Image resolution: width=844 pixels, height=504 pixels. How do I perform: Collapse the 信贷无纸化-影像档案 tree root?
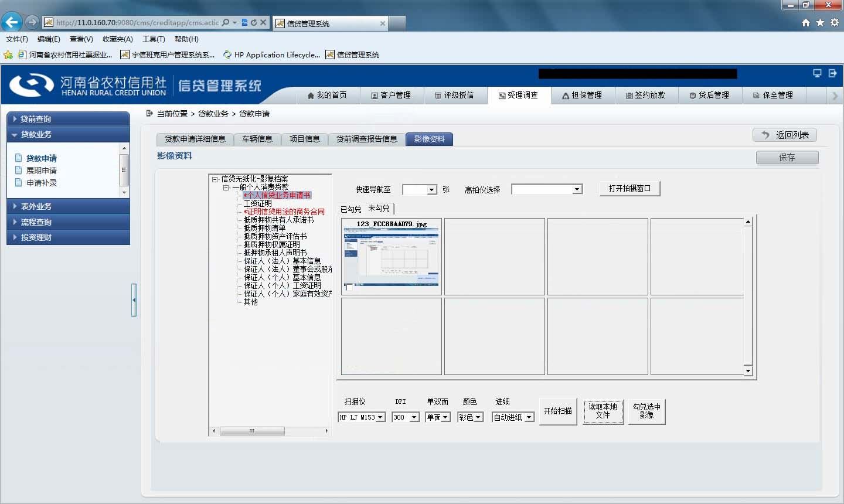(215, 179)
